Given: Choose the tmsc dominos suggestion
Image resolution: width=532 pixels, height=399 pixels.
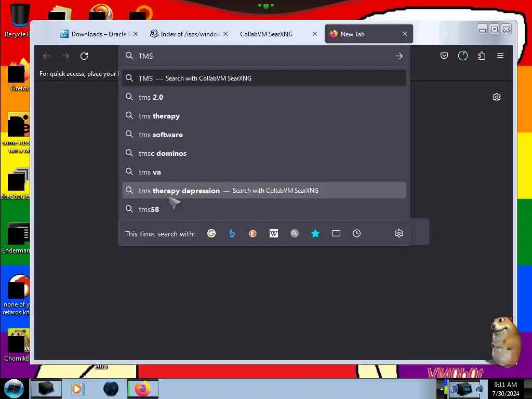Looking at the screenshot, I should tap(264, 153).
